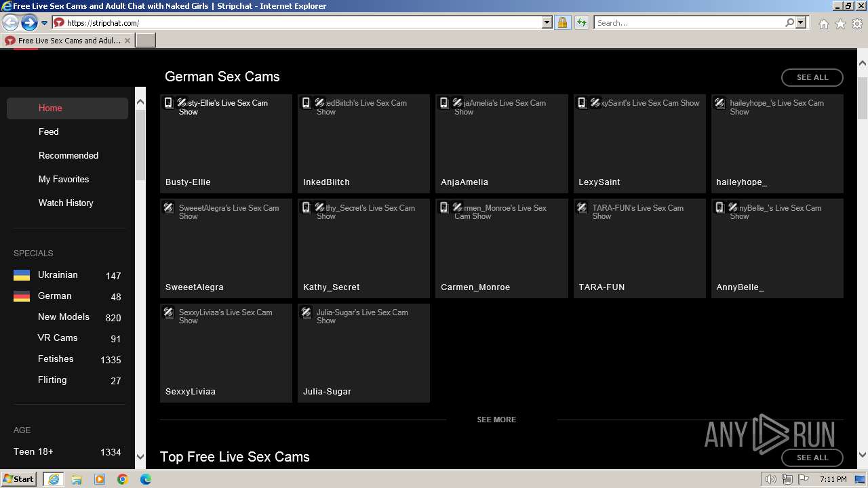Click the browser Back arrow button
The width and height of the screenshot is (868, 488).
click(11, 22)
